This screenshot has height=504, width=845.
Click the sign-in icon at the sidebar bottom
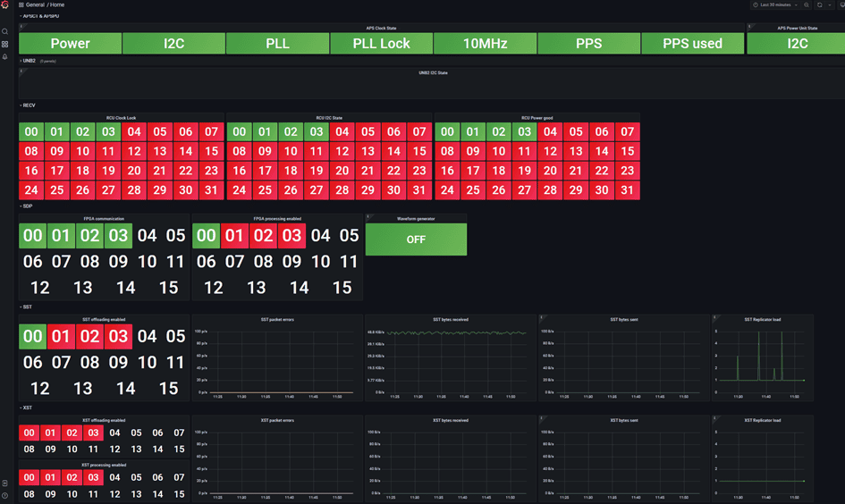coord(4,483)
